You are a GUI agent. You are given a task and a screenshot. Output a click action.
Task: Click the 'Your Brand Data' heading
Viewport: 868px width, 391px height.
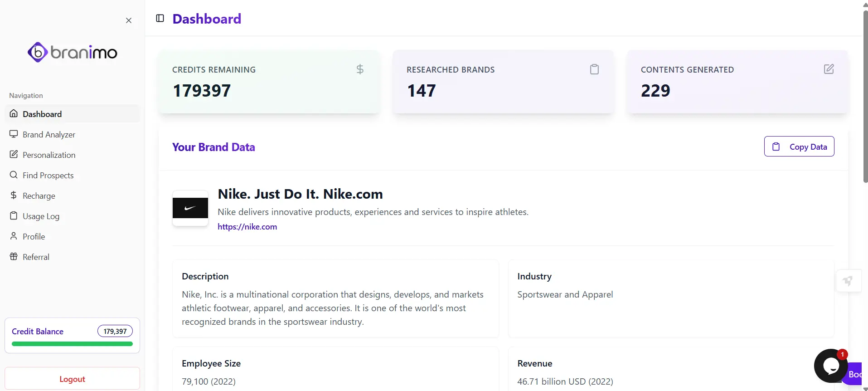tap(213, 147)
